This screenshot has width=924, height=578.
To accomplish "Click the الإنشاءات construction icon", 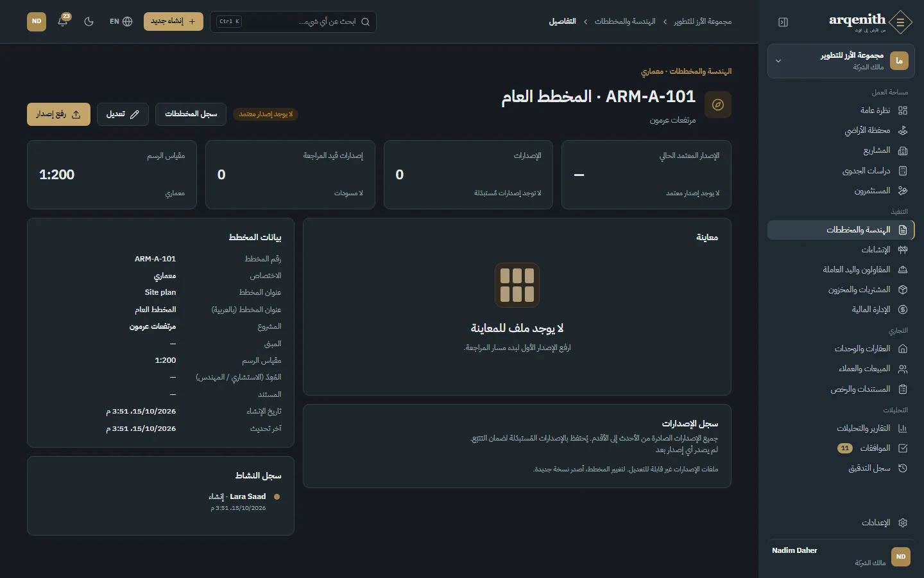I will 903,250.
